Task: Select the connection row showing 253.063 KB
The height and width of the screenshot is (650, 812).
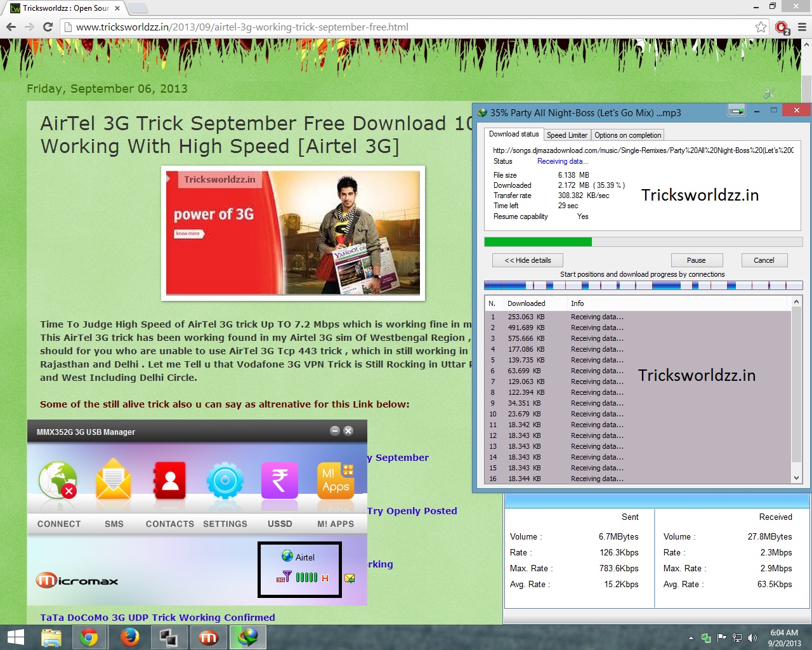Action: tap(638, 317)
